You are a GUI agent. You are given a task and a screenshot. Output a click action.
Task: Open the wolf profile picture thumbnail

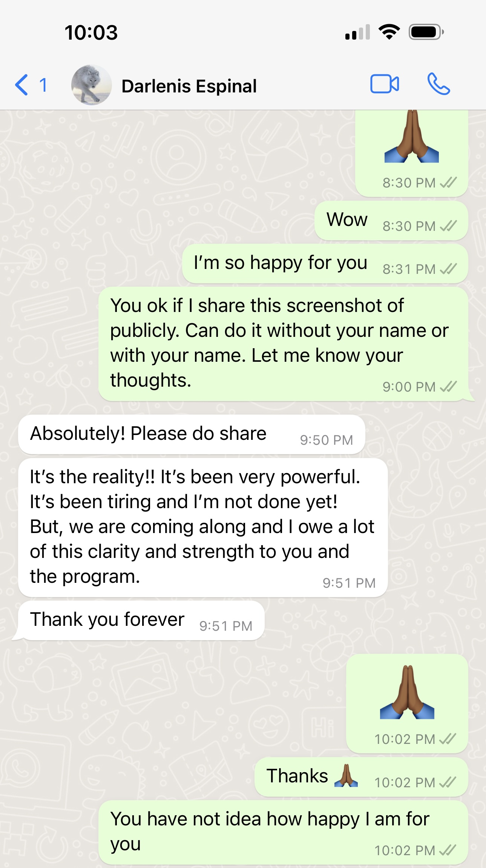pyautogui.click(x=91, y=85)
